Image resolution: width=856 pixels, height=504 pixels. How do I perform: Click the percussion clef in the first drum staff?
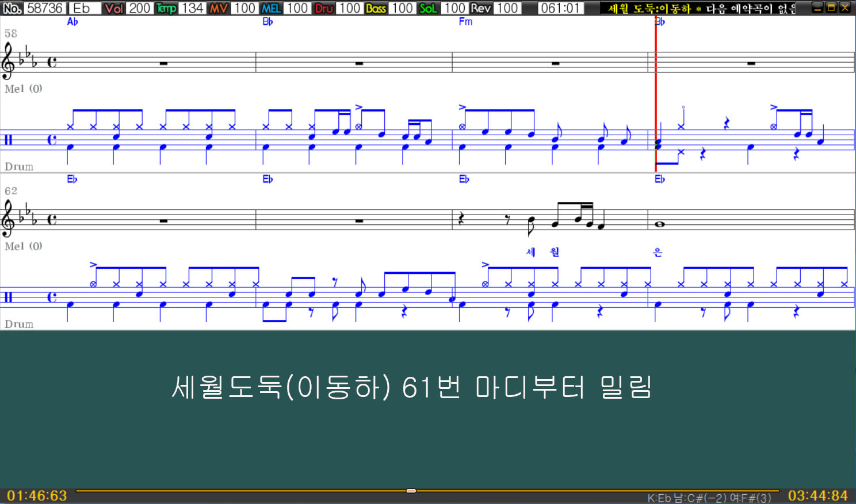[x=8, y=140]
